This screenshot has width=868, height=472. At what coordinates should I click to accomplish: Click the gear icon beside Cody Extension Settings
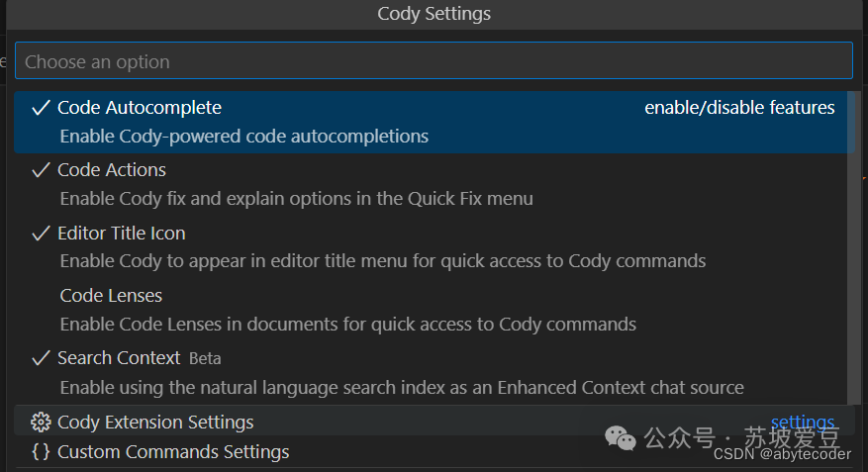[x=41, y=423]
